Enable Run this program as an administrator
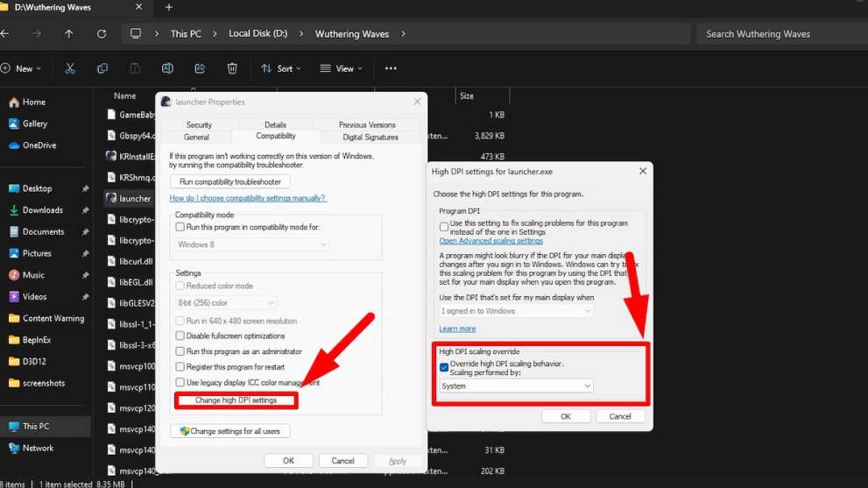 (180, 351)
